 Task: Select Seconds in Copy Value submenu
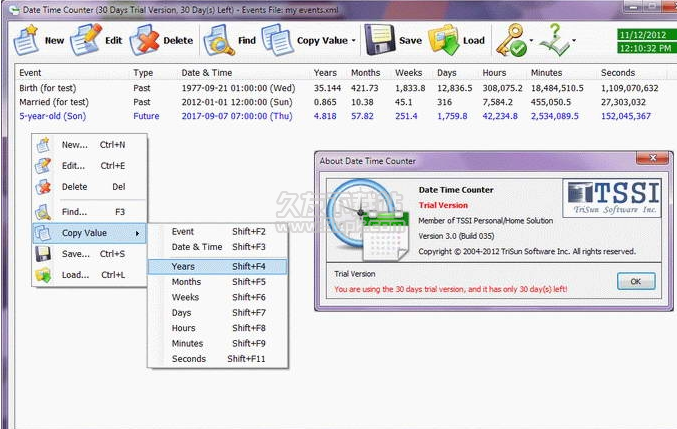[x=218, y=359]
